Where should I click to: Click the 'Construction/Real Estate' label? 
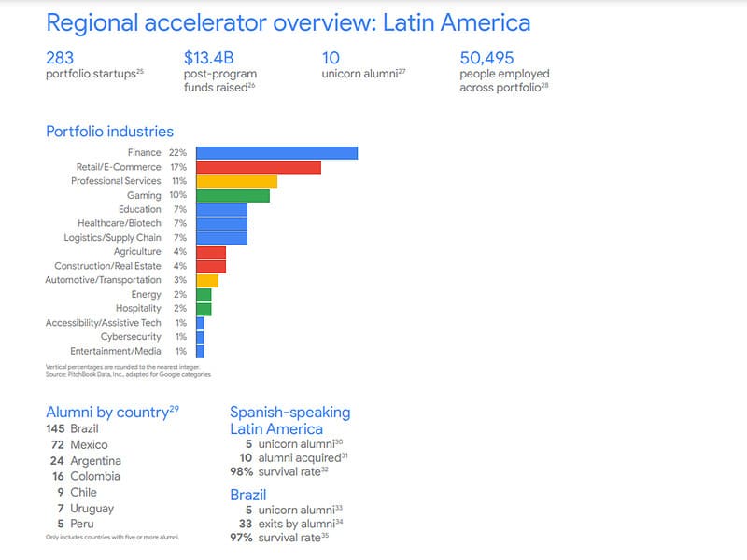pyautogui.click(x=107, y=266)
